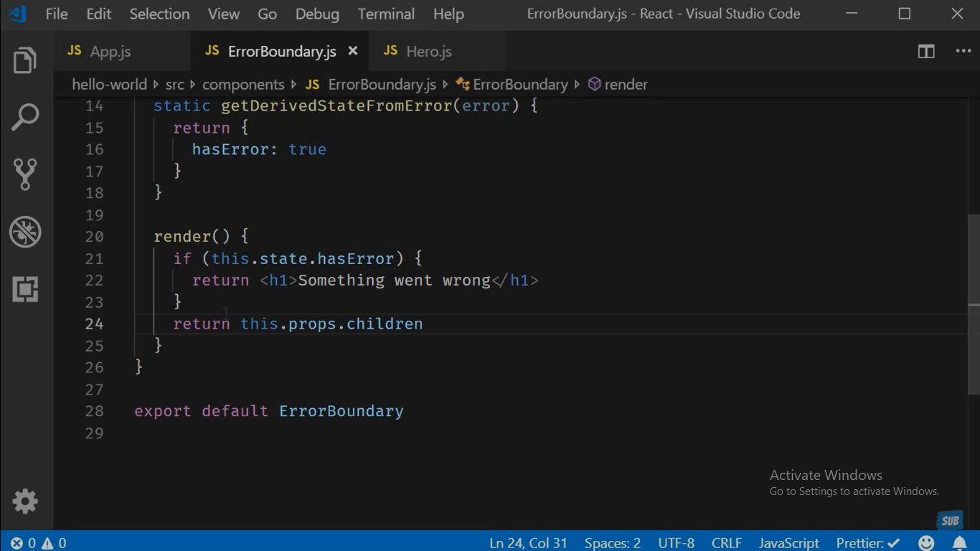Image resolution: width=980 pixels, height=551 pixels.
Task: Click the warnings count in status bar
Action: (54, 543)
